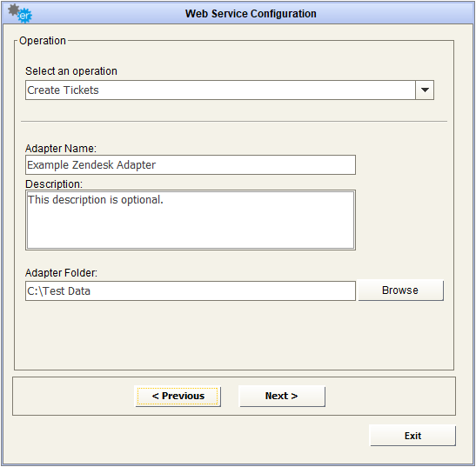This screenshot has width=476, height=467.
Task: Focus the Adapter Folder path field
Action: 191,290
